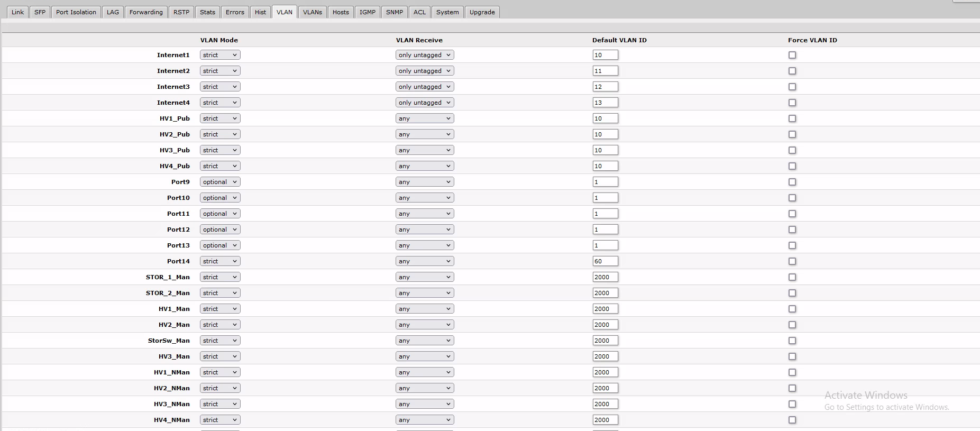This screenshot has height=431, width=980.
Task: View the Errors tab
Action: tap(235, 12)
